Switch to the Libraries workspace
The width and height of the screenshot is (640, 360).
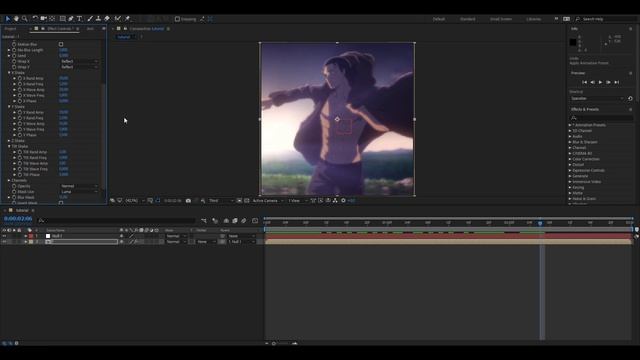coord(533,19)
